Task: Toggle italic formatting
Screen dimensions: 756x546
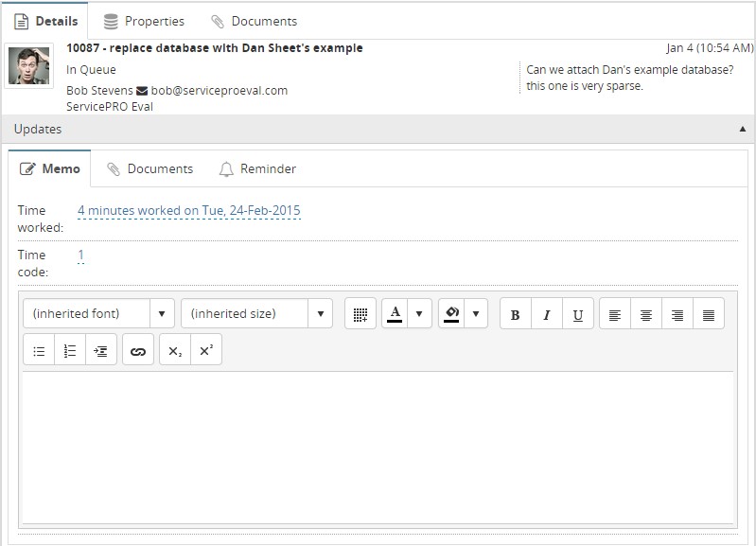Action: [x=546, y=314]
